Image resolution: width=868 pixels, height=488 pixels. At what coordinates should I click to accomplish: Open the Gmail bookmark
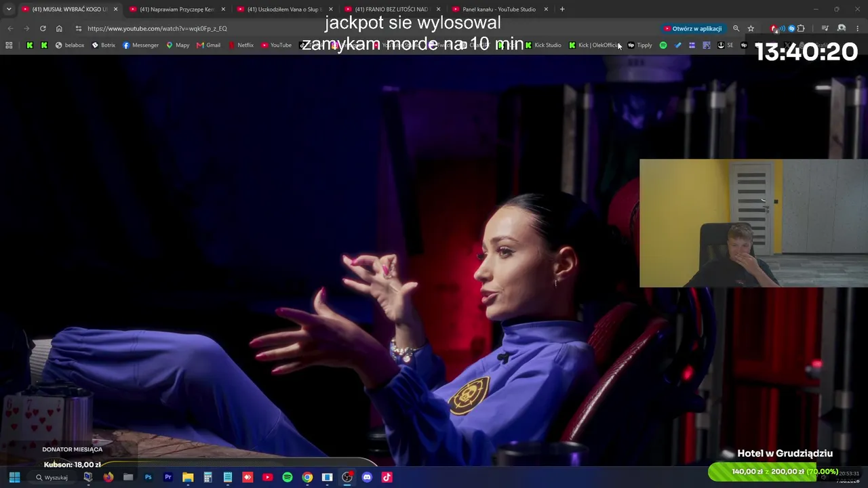pos(208,45)
